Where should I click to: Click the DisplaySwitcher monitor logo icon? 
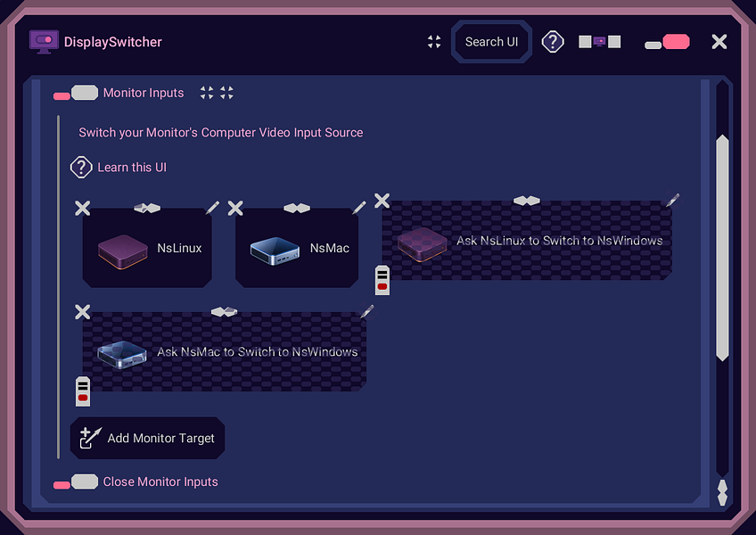click(x=44, y=42)
